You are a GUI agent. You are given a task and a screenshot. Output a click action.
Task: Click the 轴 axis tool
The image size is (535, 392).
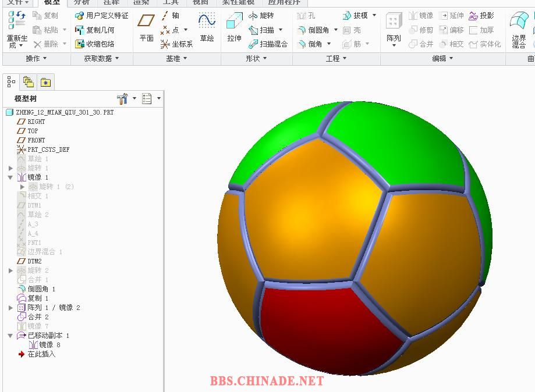coord(170,16)
